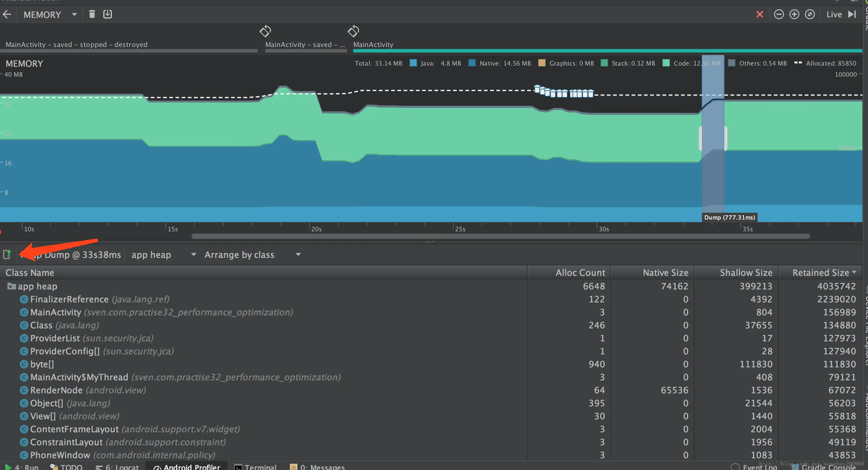Open the Gradle Console tab
Screen dimensions: 868x470
pyautogui.click(x=824, y=467)
